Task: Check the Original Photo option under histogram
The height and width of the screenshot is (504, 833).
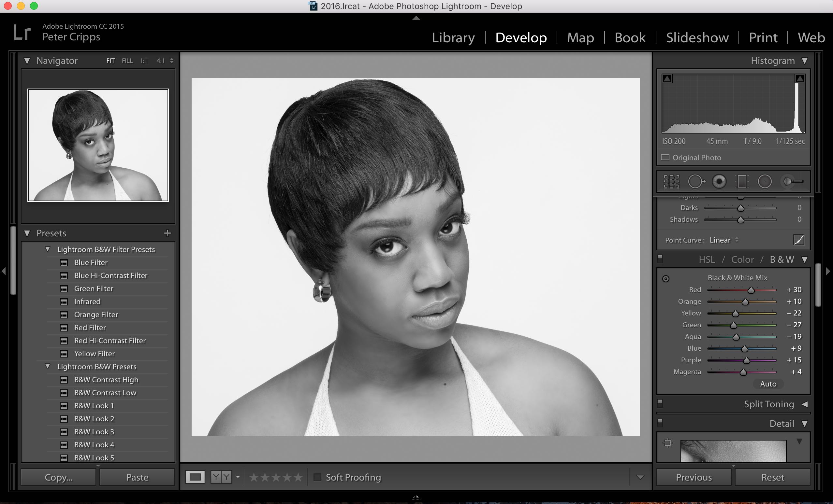Action: 665,157
